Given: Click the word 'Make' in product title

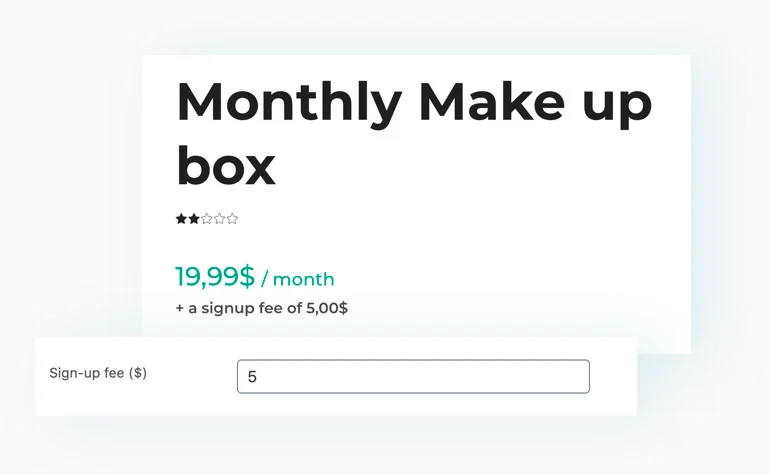Looking at the screenshot, I should (492, 102).
